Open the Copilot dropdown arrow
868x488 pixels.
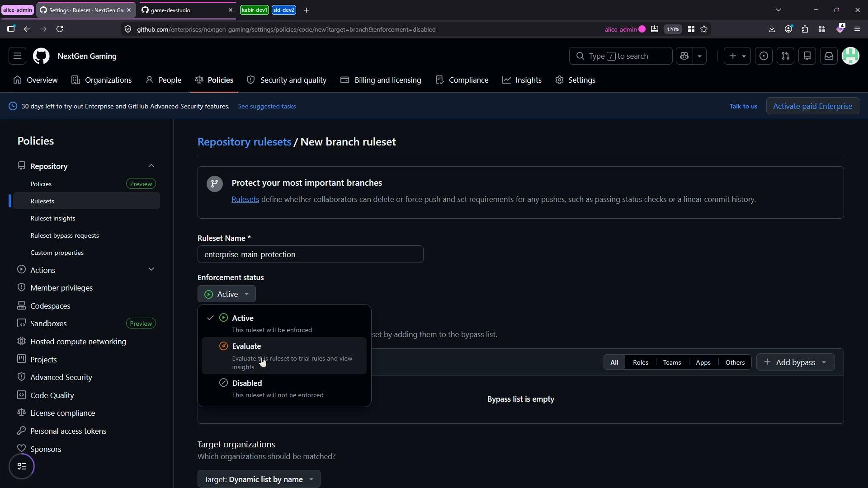(x=700, y=56)
